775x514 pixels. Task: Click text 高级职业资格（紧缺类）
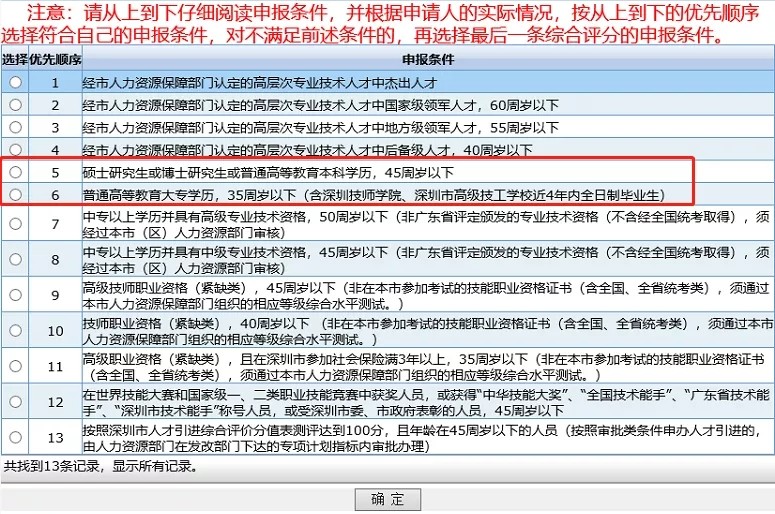tap(155, 359)
